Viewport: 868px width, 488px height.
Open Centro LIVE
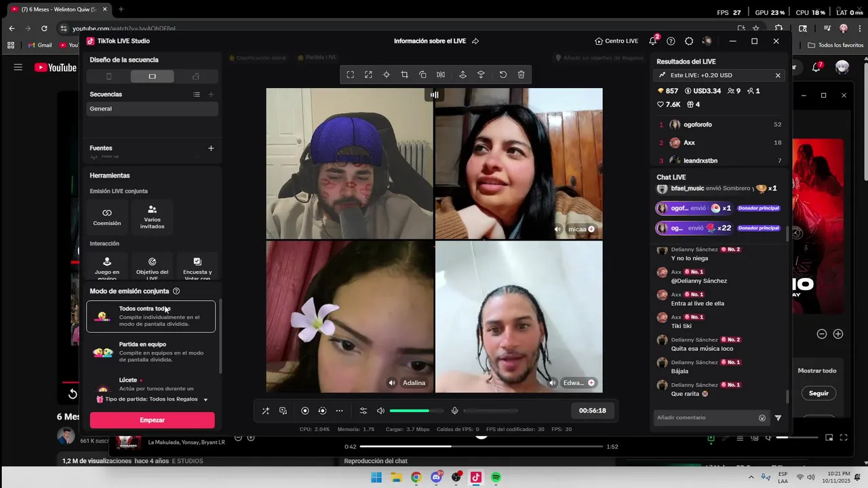pyautogui.click(x=616, y=41)
